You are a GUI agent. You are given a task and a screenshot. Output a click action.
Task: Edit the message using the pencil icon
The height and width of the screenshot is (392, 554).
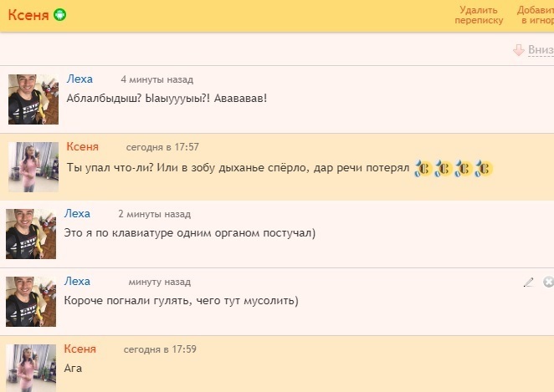[x=529, y=282]
